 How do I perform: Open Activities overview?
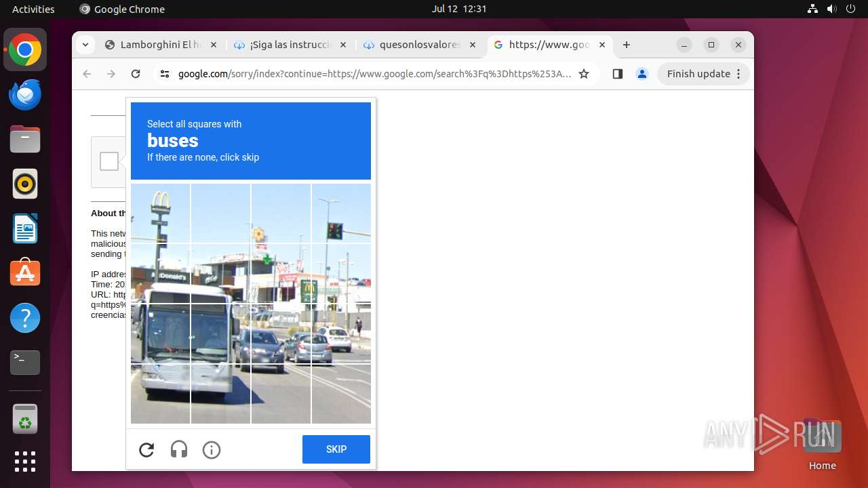pos(33,9)
